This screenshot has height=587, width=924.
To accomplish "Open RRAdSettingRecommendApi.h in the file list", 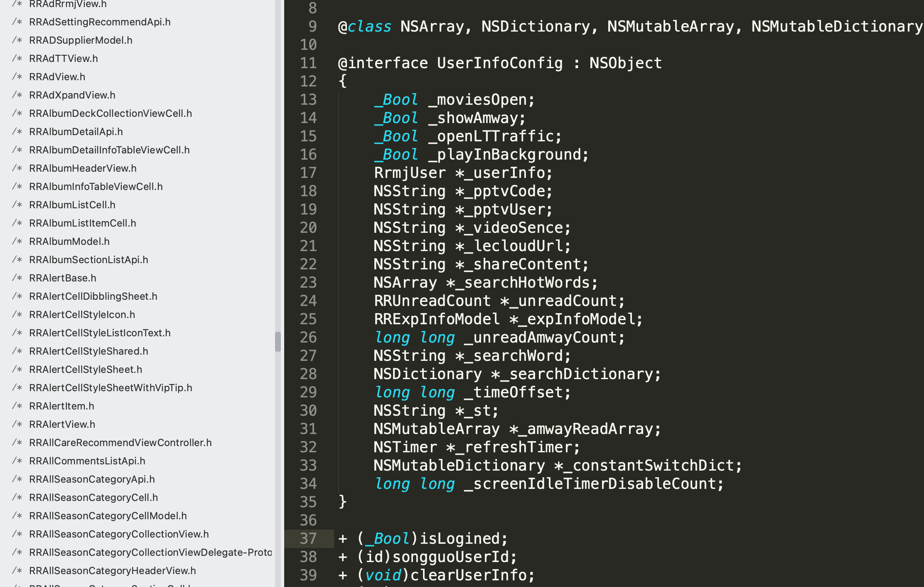I will pos(100,22).
